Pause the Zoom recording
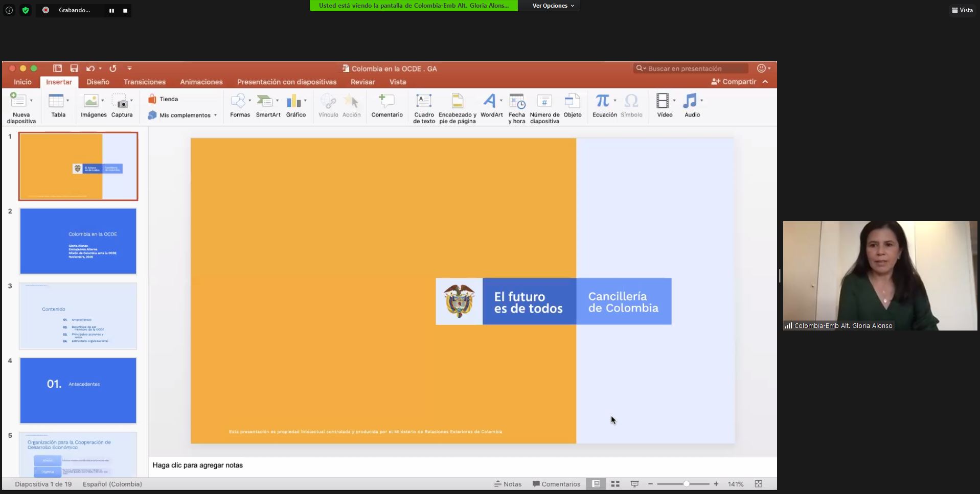Image resolution: width=980 pixels, height=494 pixels. tap(111, 10)
